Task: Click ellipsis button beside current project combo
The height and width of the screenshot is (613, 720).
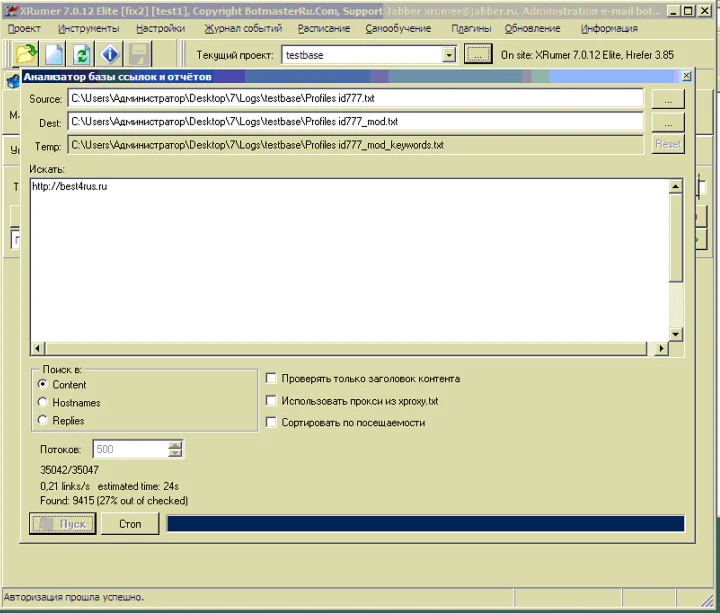Action: (479, 55)
